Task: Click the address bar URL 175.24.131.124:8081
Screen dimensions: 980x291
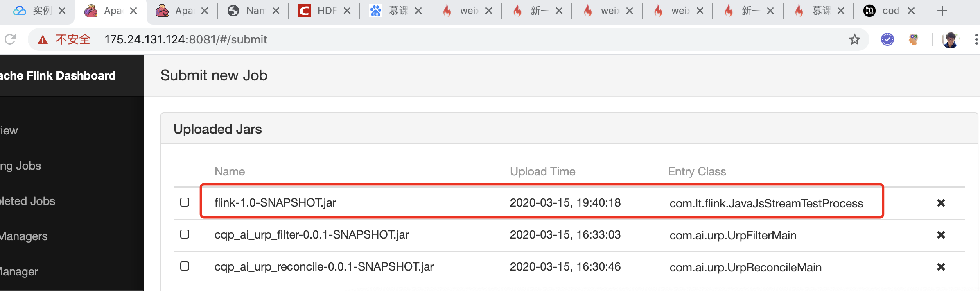Action: pyautogui.click(x=185, y=39)
